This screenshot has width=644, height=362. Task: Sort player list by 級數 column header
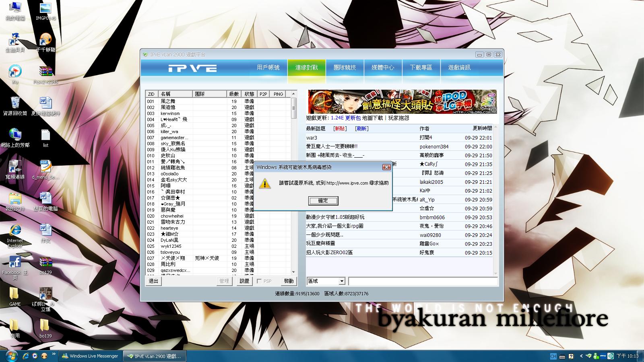pyautogui.click(x=234, y=94)
